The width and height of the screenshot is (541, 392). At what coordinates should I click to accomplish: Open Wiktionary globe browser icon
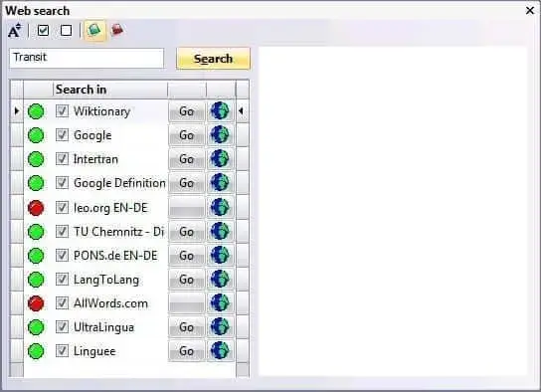click(220, 111)
